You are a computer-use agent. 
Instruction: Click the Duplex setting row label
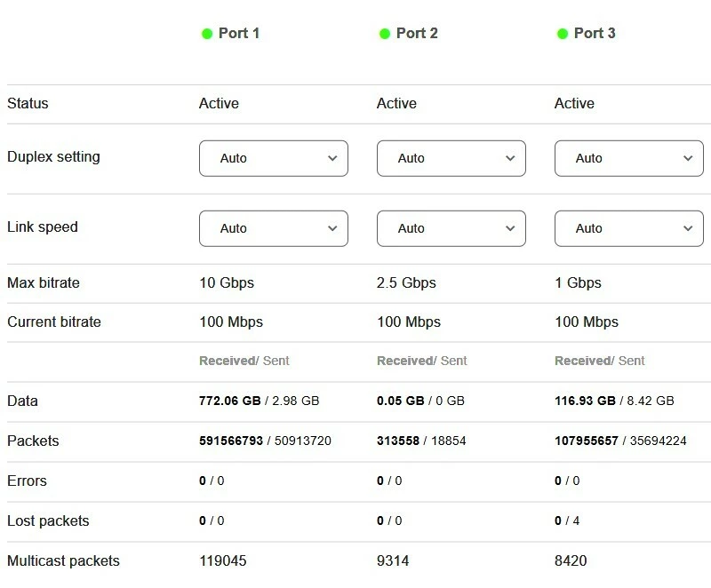53,157
